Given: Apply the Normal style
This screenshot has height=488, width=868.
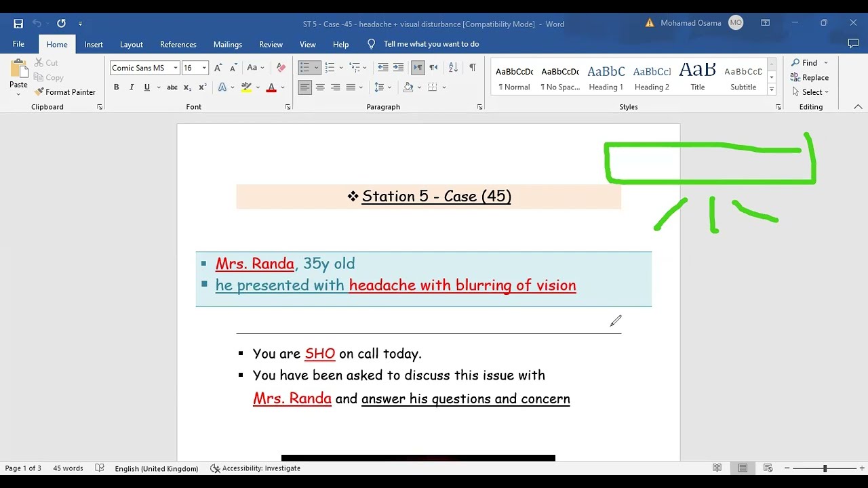Looking at the screenshot, I should (x=514, y=77).
